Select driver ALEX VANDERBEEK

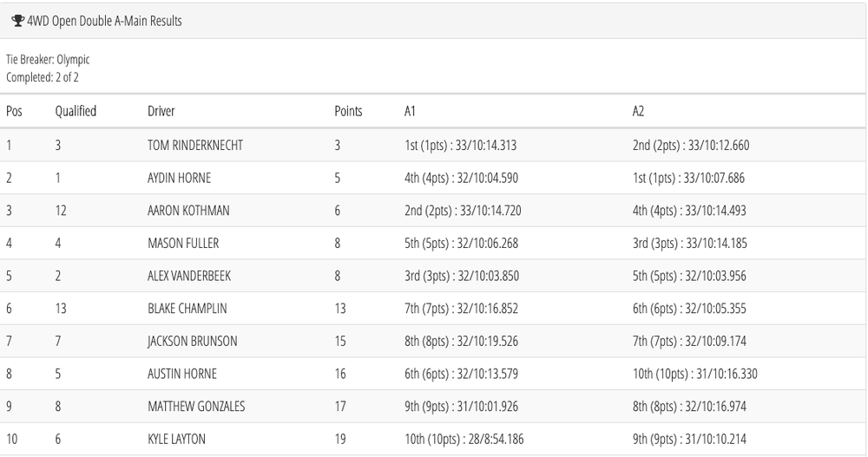(189, 277)
